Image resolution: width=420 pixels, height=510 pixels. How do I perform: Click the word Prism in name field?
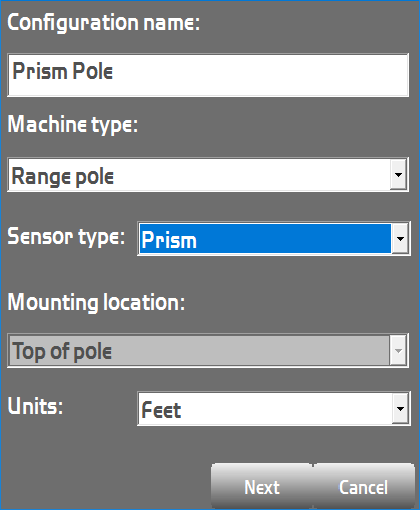point(40,71)
